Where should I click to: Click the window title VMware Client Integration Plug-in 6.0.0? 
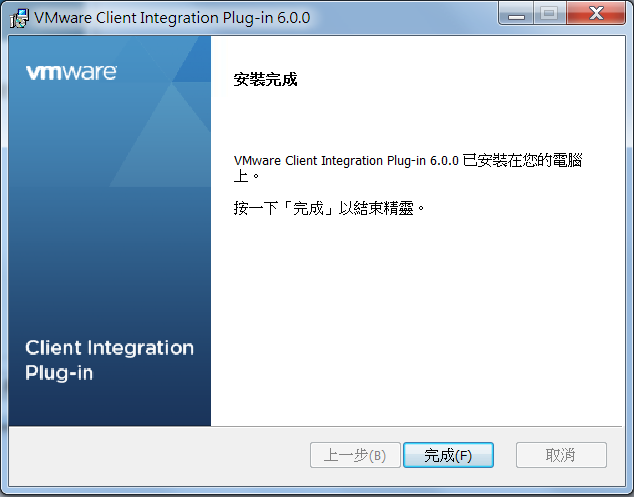[x=172, y=18]
